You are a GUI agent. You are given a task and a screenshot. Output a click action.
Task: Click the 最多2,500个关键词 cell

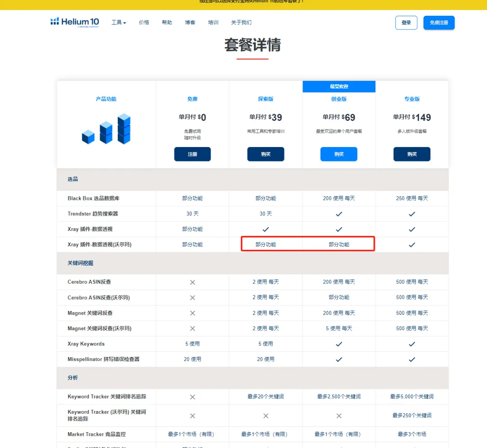pyautogui.click(x=339, y=397)
